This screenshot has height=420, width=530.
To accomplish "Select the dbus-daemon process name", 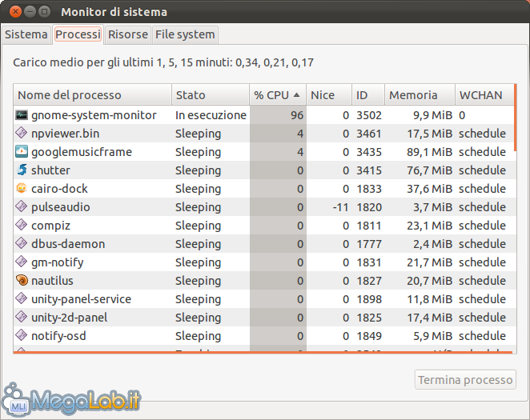I will (68, 244).
